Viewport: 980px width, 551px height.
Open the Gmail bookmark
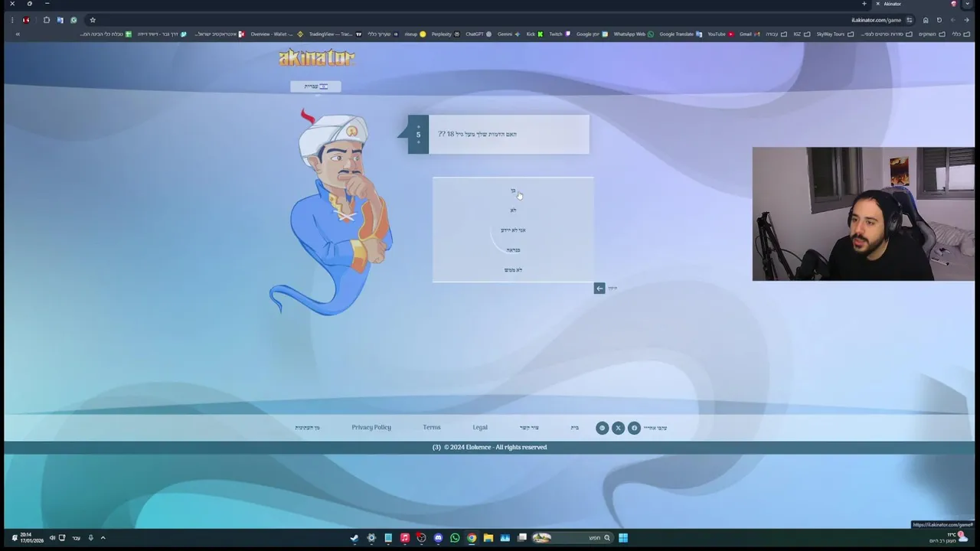pos(750,34)
